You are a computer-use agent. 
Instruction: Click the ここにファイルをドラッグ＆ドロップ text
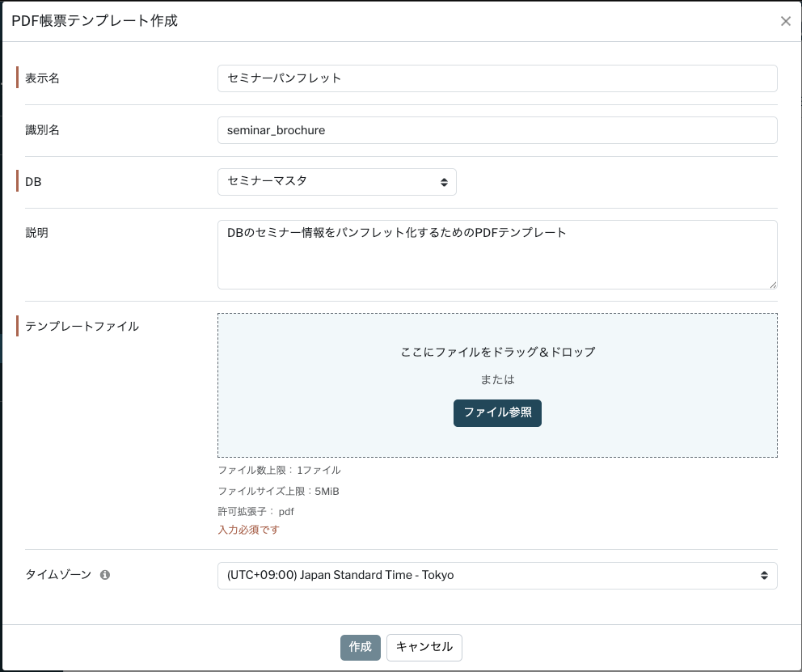click(x=497, y=353)
